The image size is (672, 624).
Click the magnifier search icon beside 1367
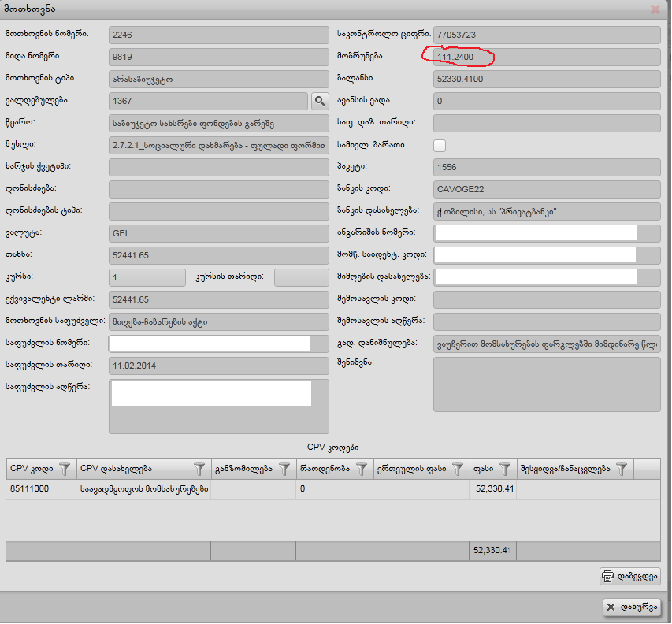click(319, 101)
